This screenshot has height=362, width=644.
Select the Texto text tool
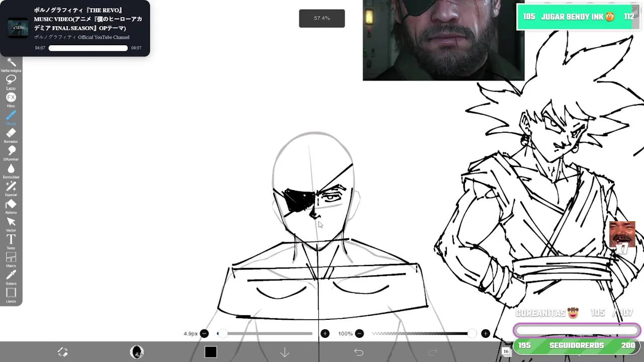pos(11,241)
